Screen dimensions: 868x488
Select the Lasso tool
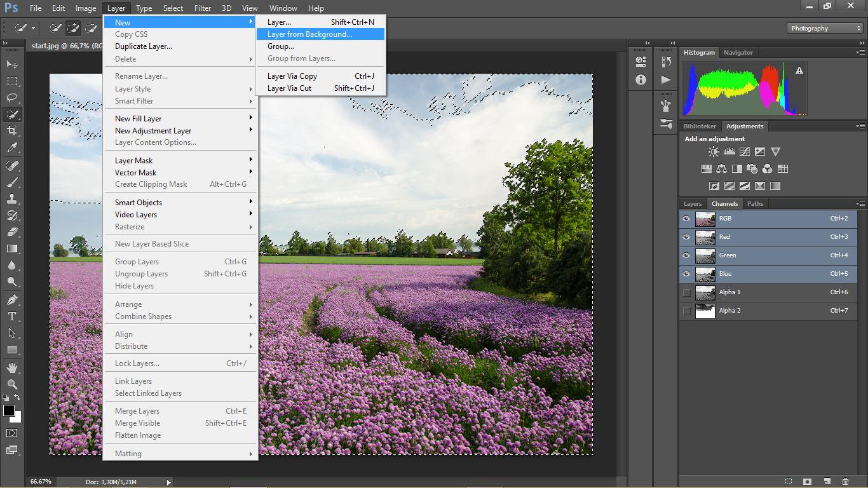(x=12, y=98)
